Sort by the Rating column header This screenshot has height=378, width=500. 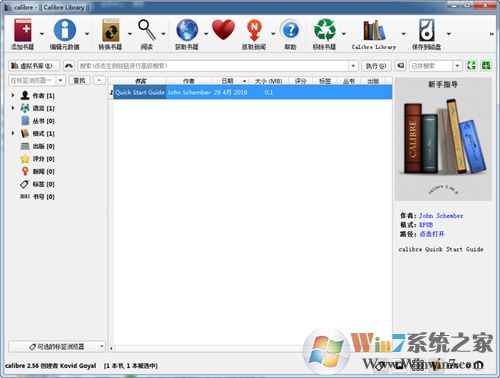[300, 81]
